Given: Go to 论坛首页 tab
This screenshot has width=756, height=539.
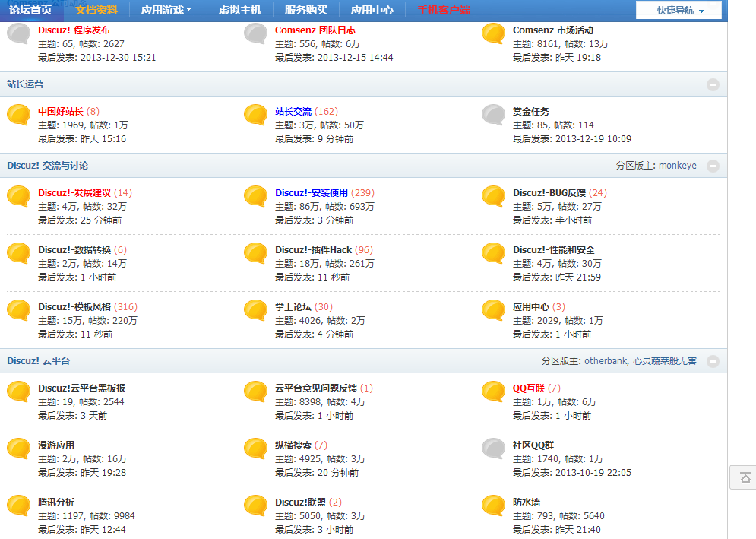Looking at the screenshot, I should 30,10.
